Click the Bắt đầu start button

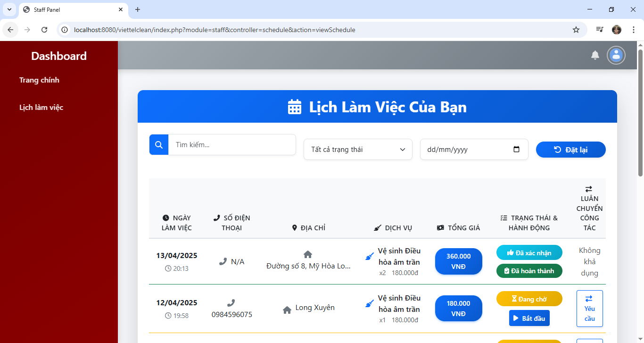click(529, 318)
